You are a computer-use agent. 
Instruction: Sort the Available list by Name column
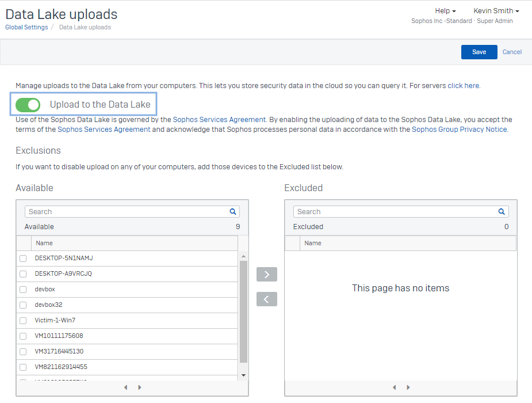pos(44,243)
